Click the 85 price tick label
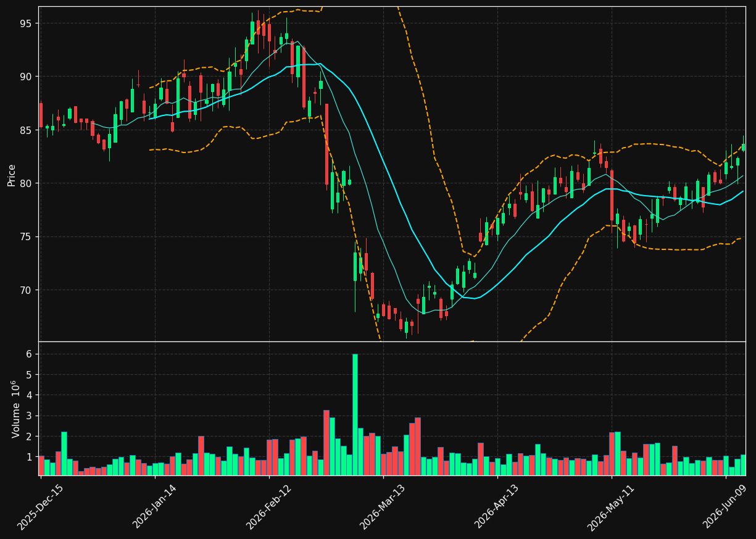Viewport: 756px width, 539px height. click(x=26, y=130)
